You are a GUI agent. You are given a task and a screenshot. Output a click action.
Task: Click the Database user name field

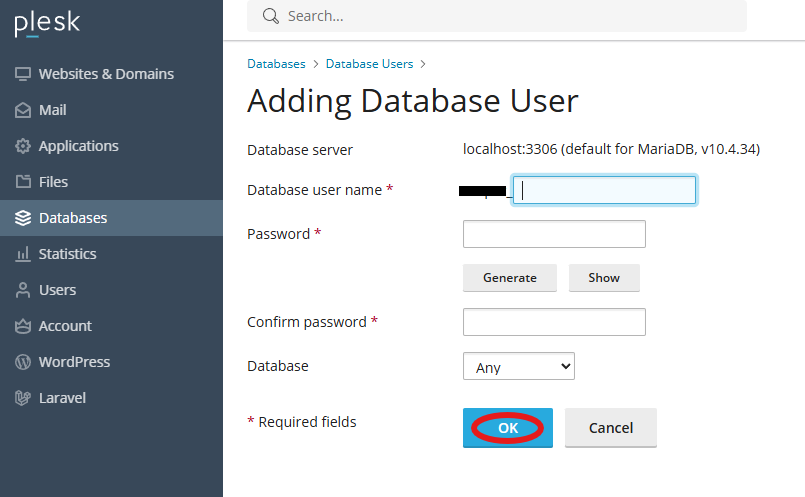[x=604, y=190]
